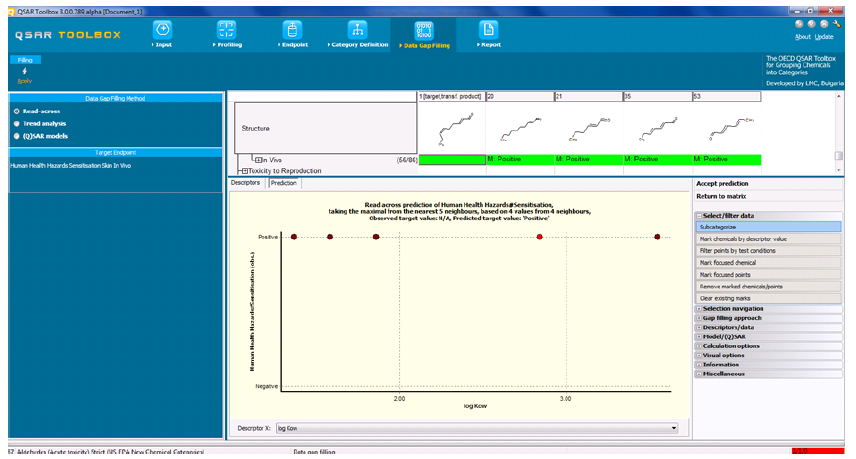Image resolution: width=856 pixels, height=459 pixels.
Task: Open the Update menu
Action: coord(824,37)
